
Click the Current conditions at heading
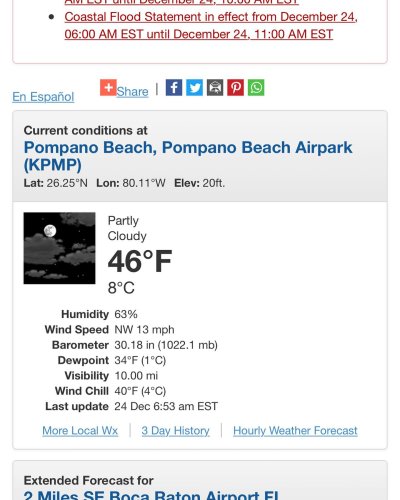[85, 130]
